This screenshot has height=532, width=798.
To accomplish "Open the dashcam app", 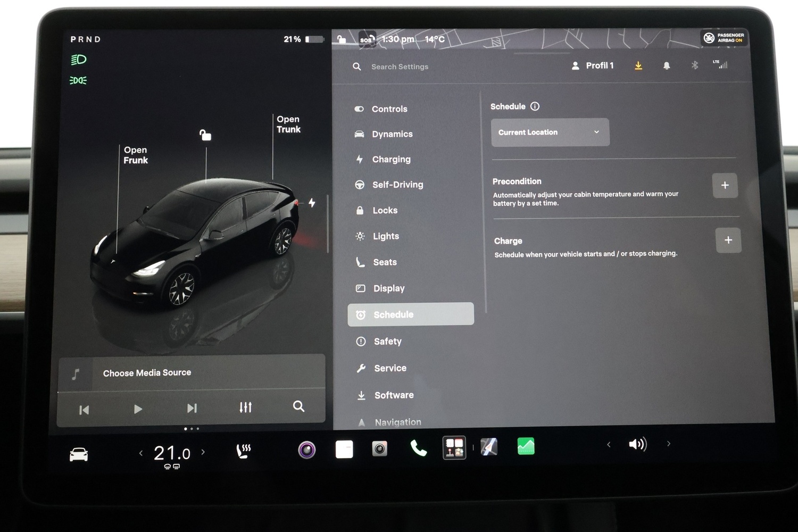I will pyautogui.click(x=306, y=450).
